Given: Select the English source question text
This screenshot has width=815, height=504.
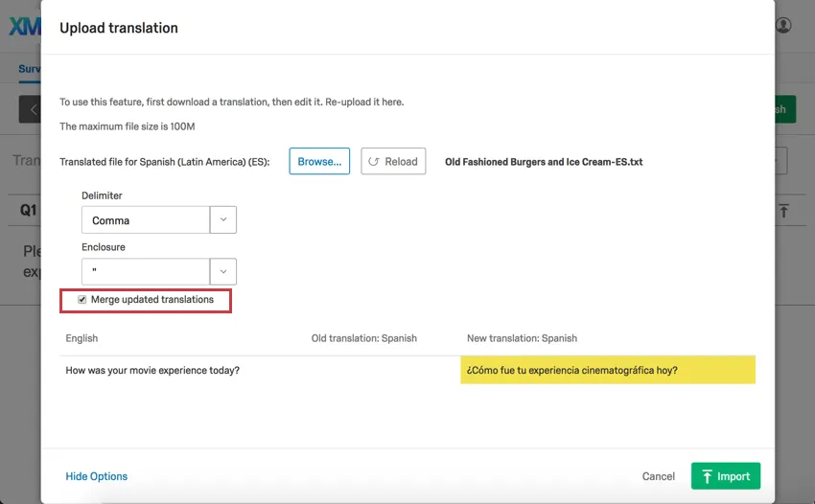Looking at the screenshot, I should (152, 370).
